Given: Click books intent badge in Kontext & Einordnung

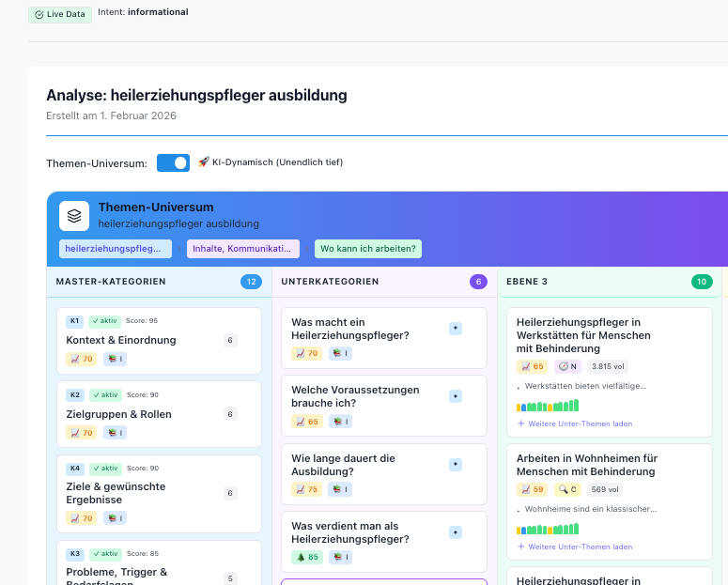Looking at the screenshot, I should coord(115,360).
